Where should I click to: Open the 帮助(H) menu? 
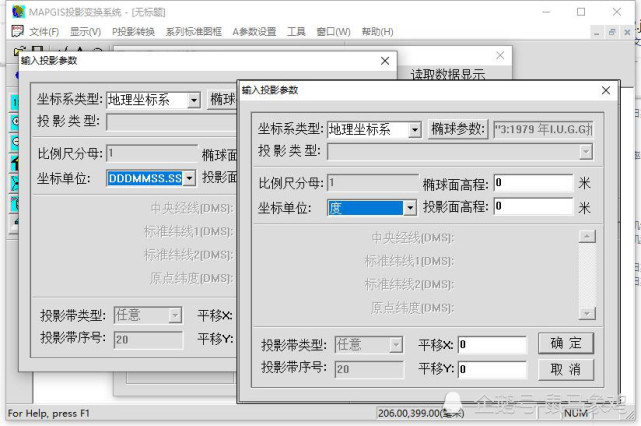point(377,31)
